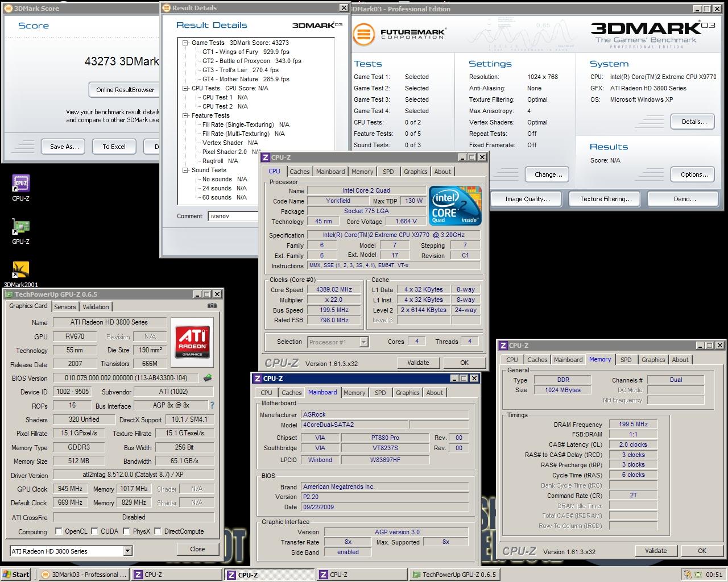Open the SPD tab in the CPU-Z CPU window
This screenshot has height=582, width=728.
[388, 172]
